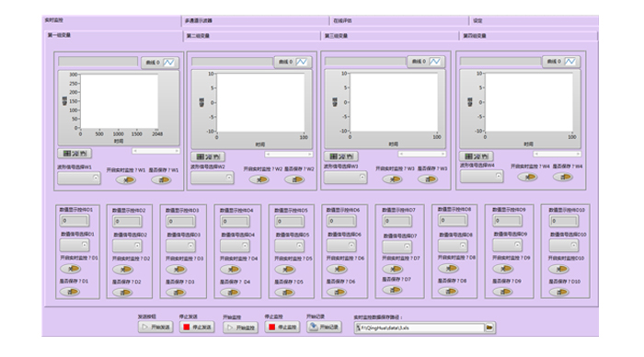Click horizontal scrollbar under W3 graph
Screen dimensions: 644x357
point(422,154)
